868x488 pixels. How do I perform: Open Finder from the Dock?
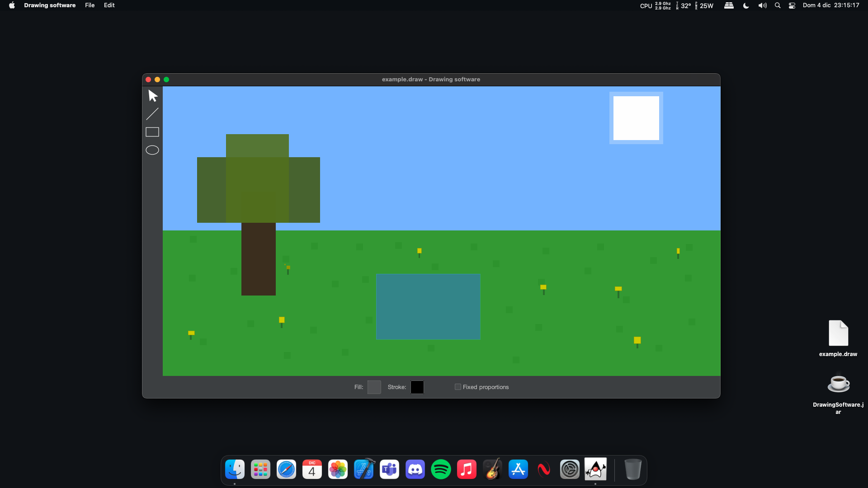click(x=235, y=469)
